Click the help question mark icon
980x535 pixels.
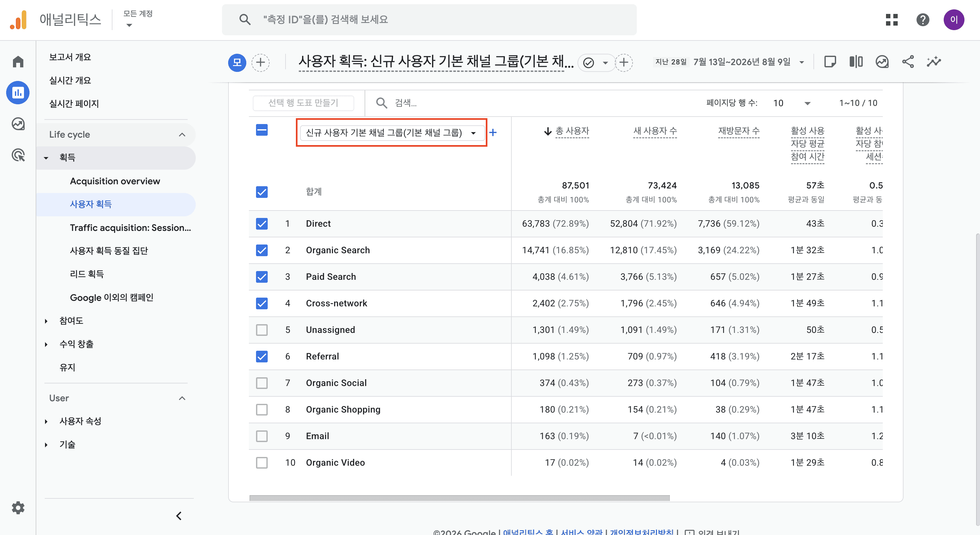pos(923,20)
